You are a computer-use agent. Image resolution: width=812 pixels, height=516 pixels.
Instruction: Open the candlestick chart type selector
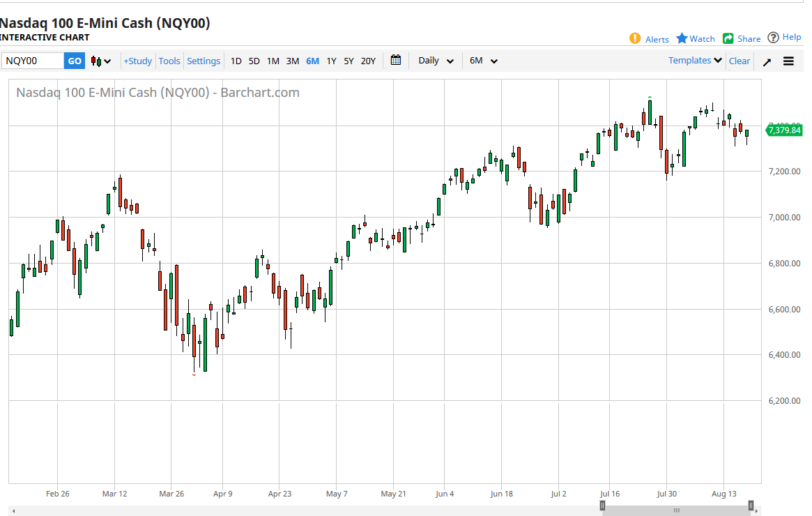101,61
